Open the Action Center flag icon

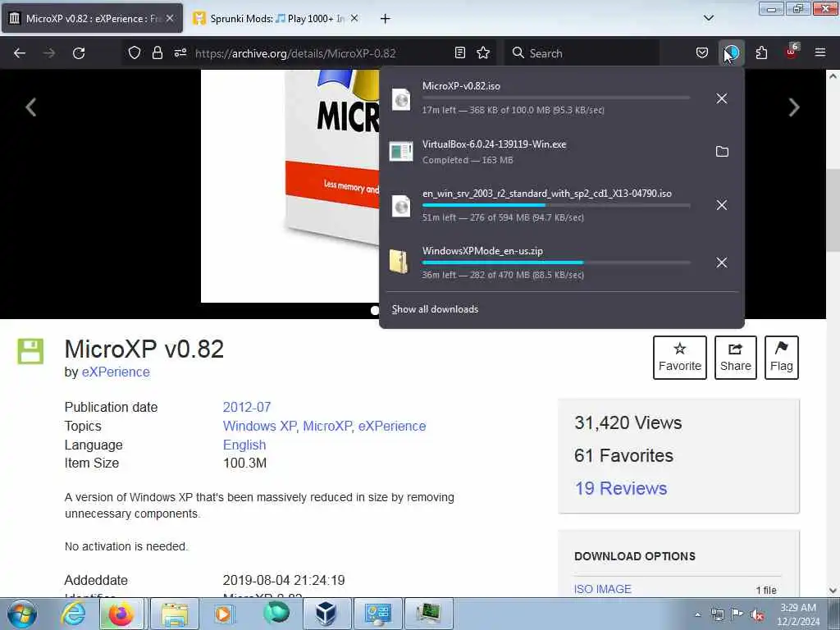[x=737, y=614]
